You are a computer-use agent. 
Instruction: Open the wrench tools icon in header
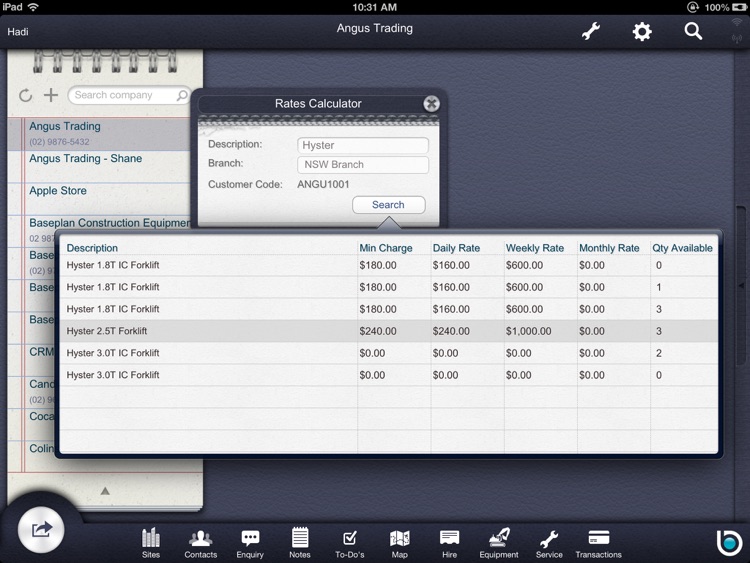coord(591,32)
